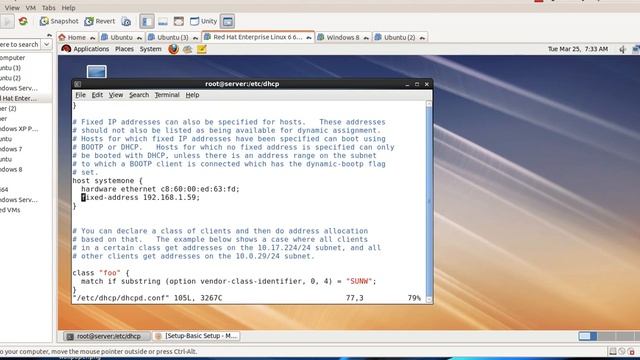Screen dimensions: 640x360
Task: Click the grayed play button in toolbar
Action: click(7, 21)
